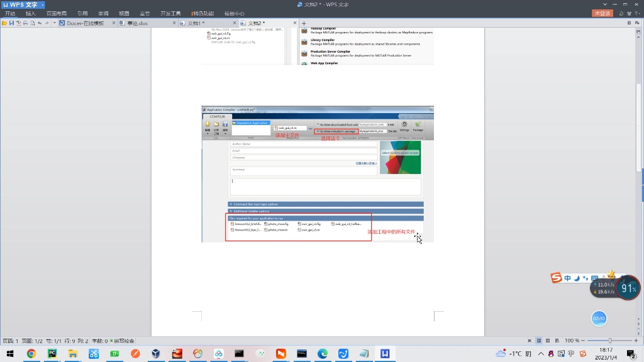
Task: Open the 引用 ribbon tab
Action: coord(82,14)
